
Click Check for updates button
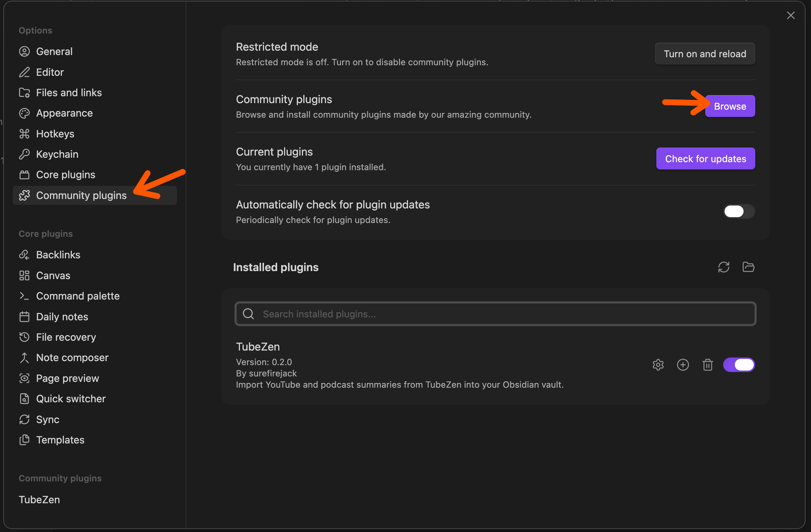point(705,159)
